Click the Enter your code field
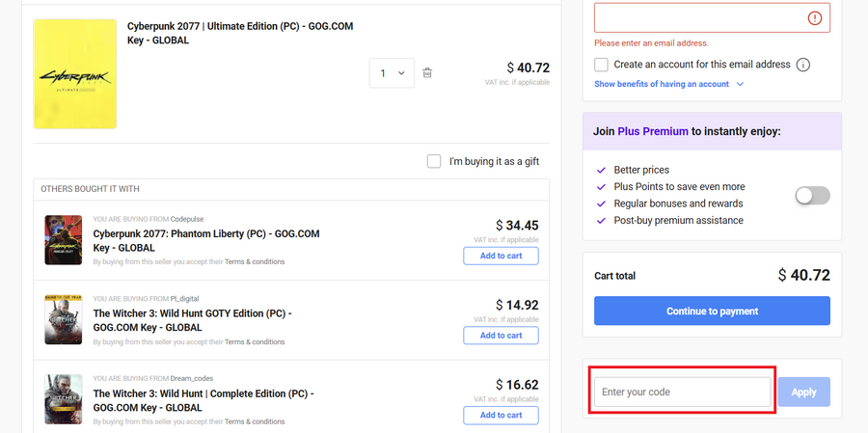 click(683, 392)
